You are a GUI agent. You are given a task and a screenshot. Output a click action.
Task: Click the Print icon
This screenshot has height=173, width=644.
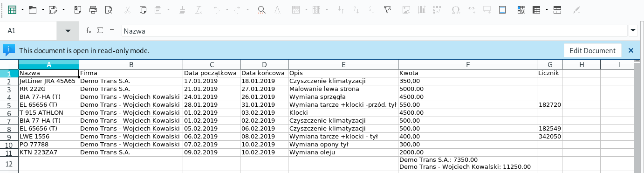pyautogui.click(x=93, y=9)
